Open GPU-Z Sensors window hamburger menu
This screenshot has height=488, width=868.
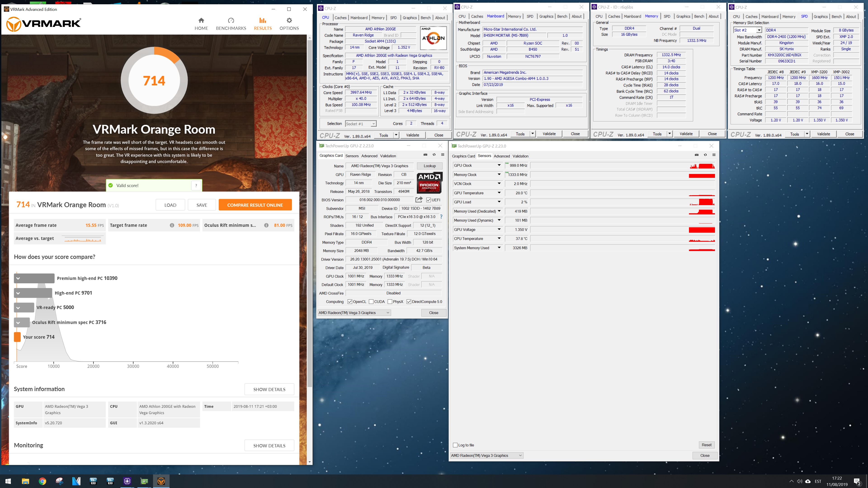714,155
